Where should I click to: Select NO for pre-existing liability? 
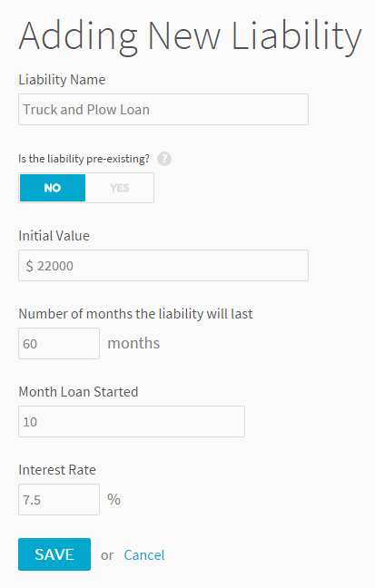click(x=53, y=188)
